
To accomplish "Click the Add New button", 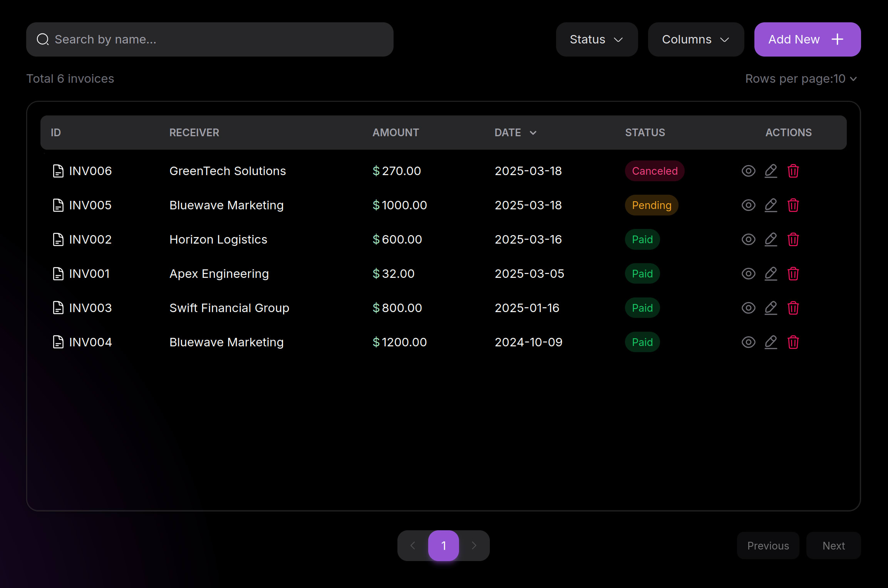I will [807, 39].
